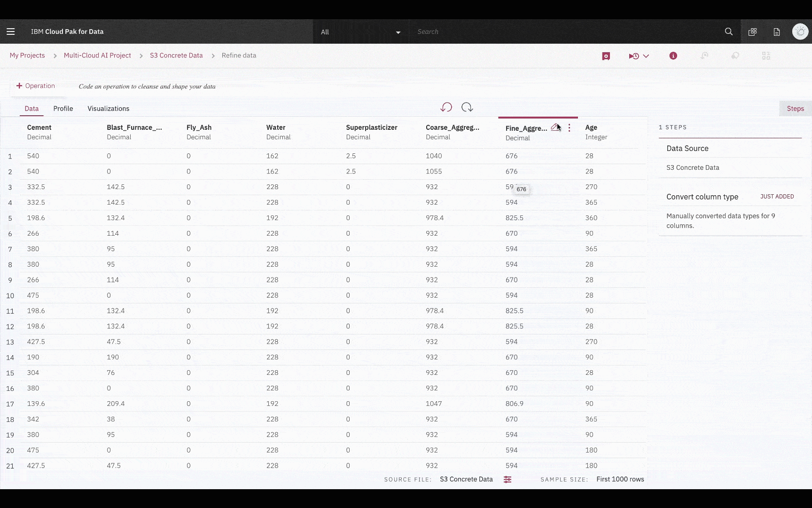The image size is (812, 508).
Task: Select the Fly_Ash column header
Action: click(199, 127)
